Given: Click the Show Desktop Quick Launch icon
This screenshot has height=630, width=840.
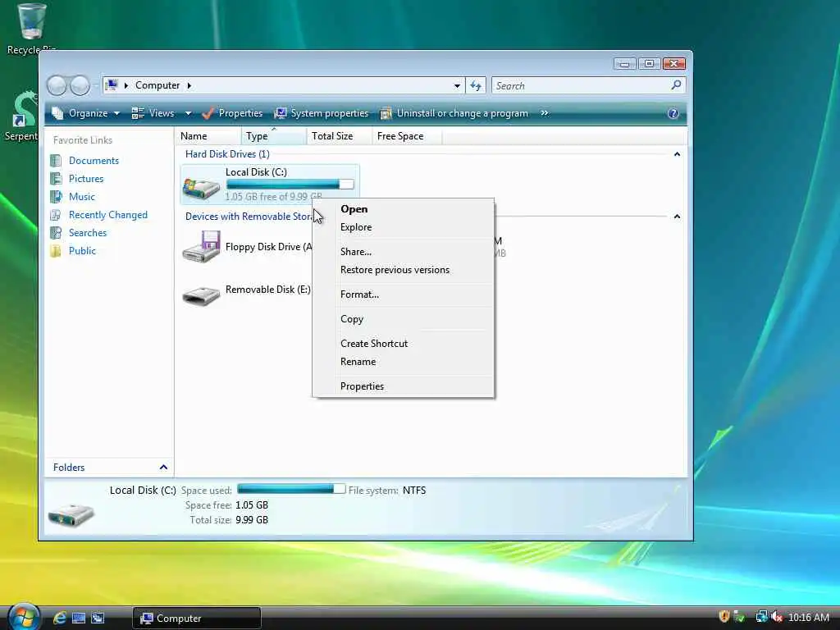Looking at the screenshot, I should pos(79,619).
